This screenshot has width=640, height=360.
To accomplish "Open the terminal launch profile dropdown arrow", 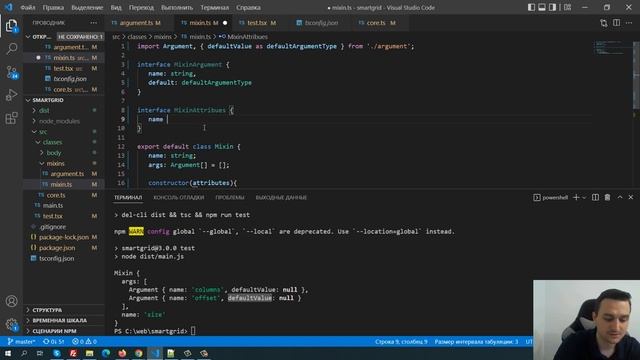I will click(x=584, y=198).
